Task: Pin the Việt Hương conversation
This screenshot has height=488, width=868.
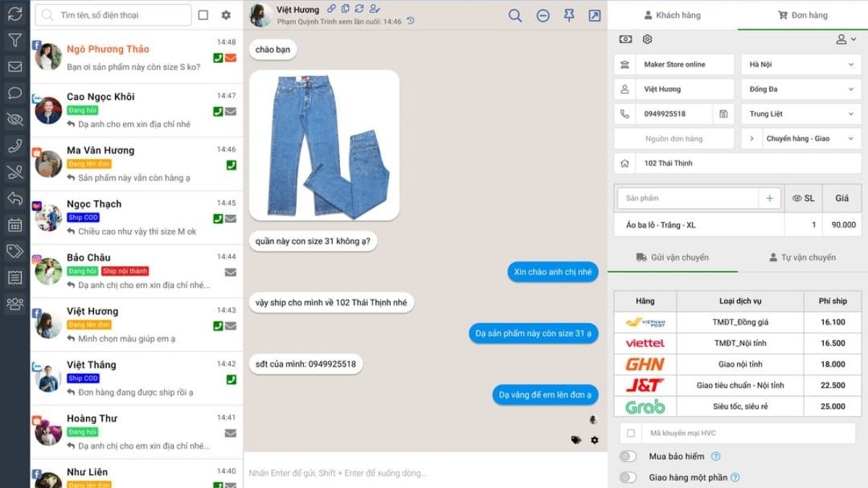Action: click(x=570, y=14)
